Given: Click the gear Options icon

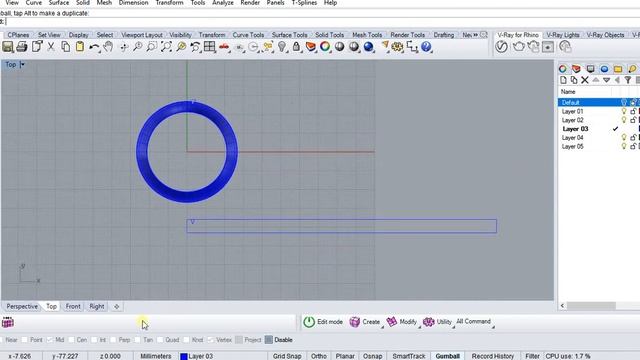Looking at the screenshot, I should tap(397, 47).
